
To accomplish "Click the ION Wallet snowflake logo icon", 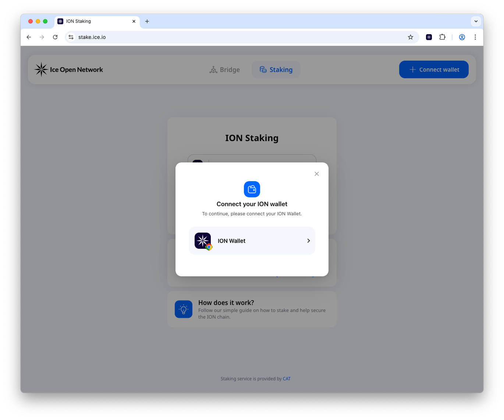I will [203, 241].
